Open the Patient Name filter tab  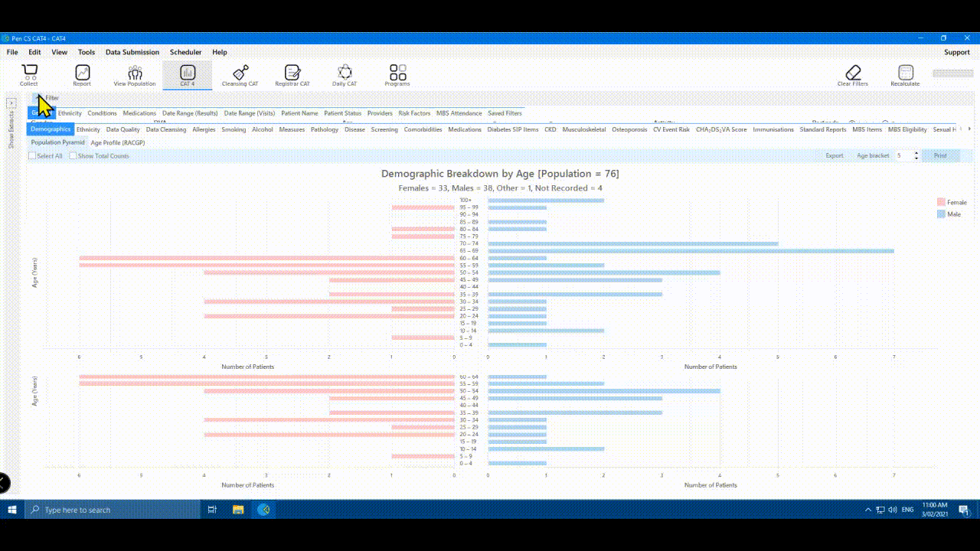[299, 113]
